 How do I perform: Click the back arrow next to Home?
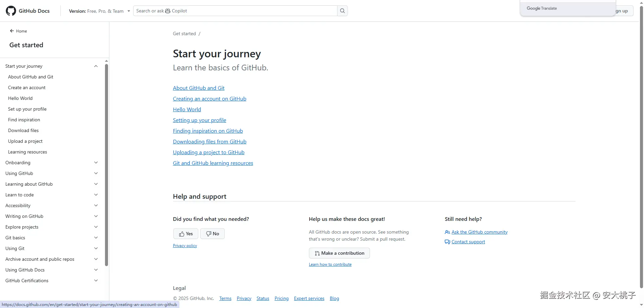click(12, 31)
